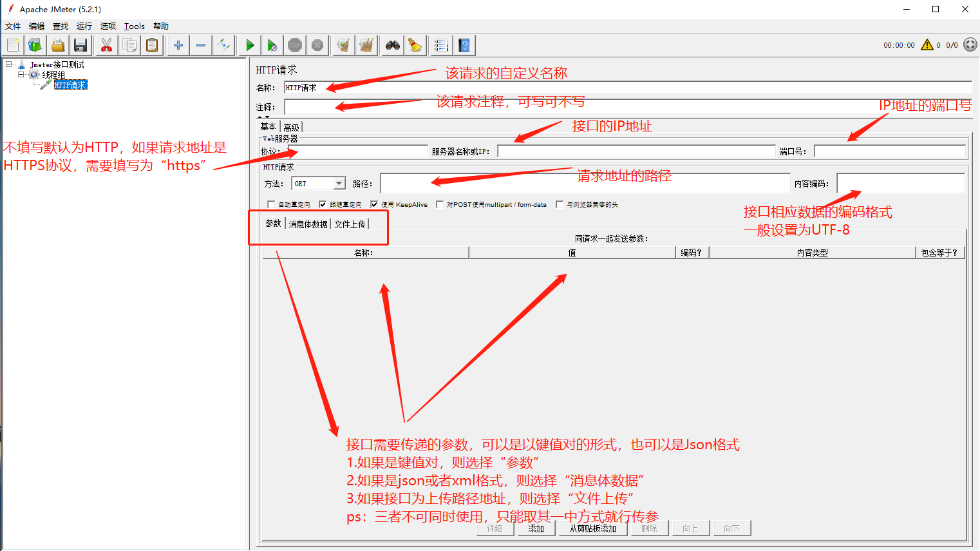The image size is (980, 551).
Task: Click the 名称 input field
Action: [628, 88]
